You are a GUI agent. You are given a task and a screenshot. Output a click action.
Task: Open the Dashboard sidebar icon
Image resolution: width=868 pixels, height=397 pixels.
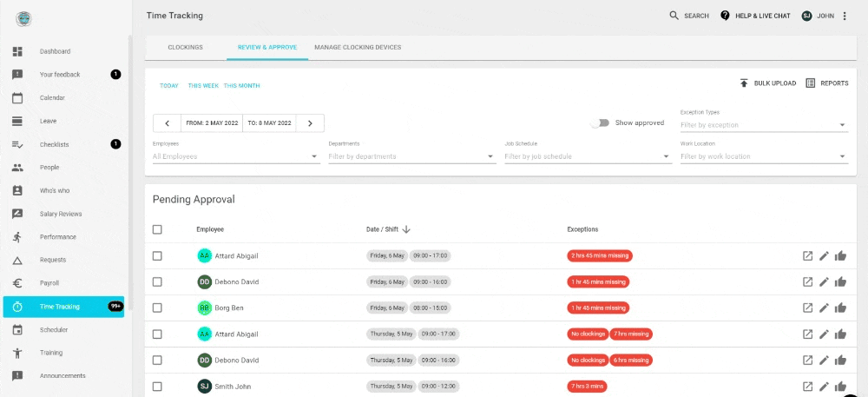coord(17,51)
